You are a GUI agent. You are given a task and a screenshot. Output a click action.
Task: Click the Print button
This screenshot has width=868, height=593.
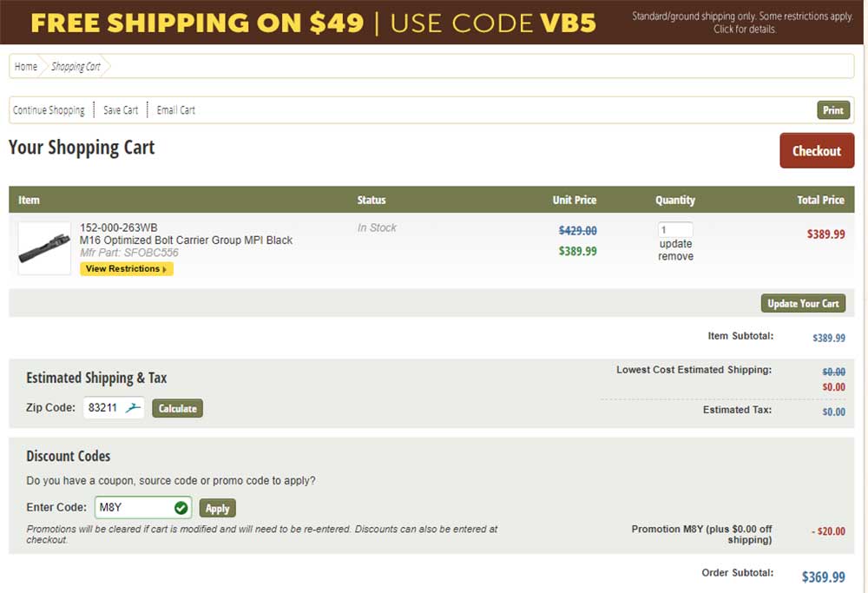[x=833, y=110]
